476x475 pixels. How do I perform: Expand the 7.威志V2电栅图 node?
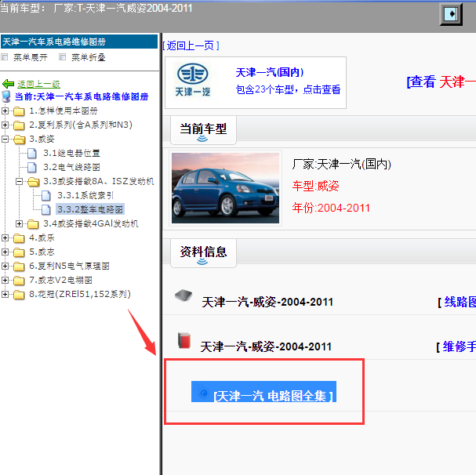[5, 280]
